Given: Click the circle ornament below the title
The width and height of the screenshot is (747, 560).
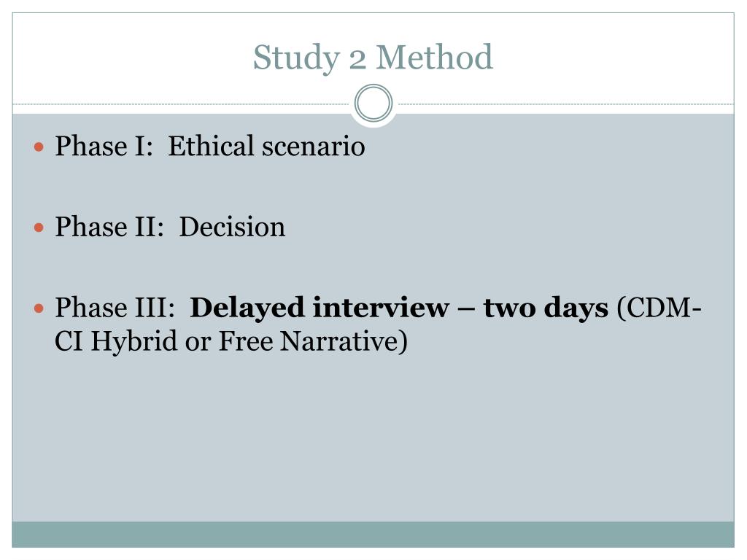Looking at the screenshot, I should 373,103.
